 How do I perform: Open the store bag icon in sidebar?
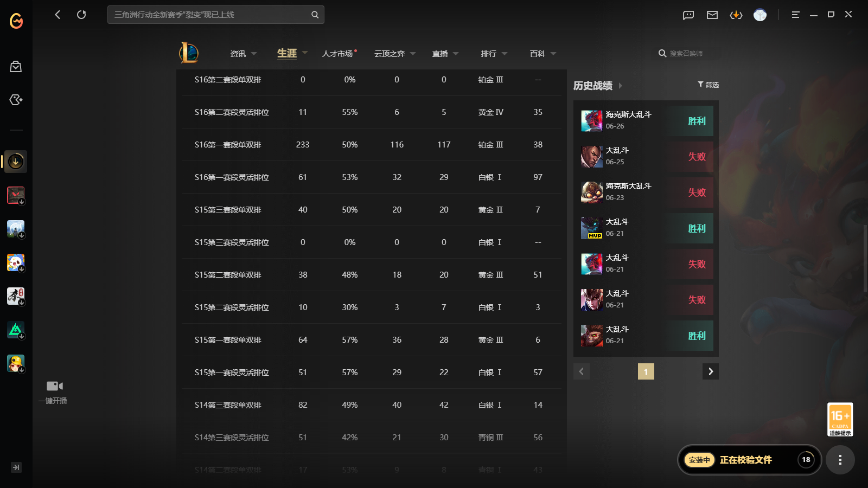pyautogui.click(x=16, y=67)
